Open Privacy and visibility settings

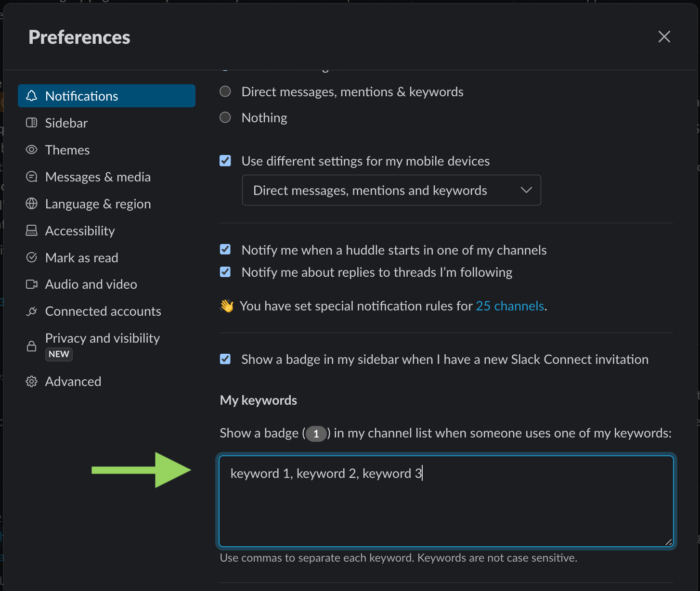[102, 338]
